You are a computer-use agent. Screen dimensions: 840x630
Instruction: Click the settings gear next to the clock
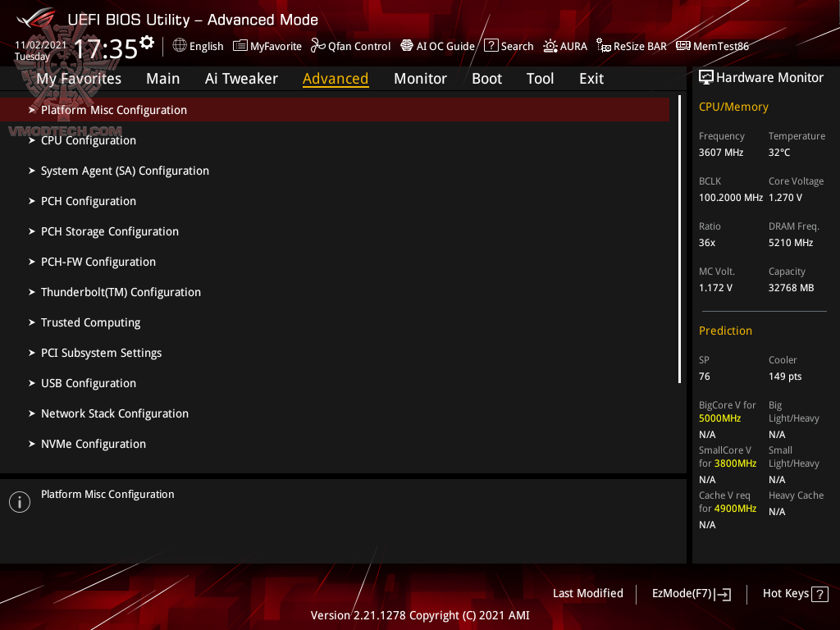[147, 42]
